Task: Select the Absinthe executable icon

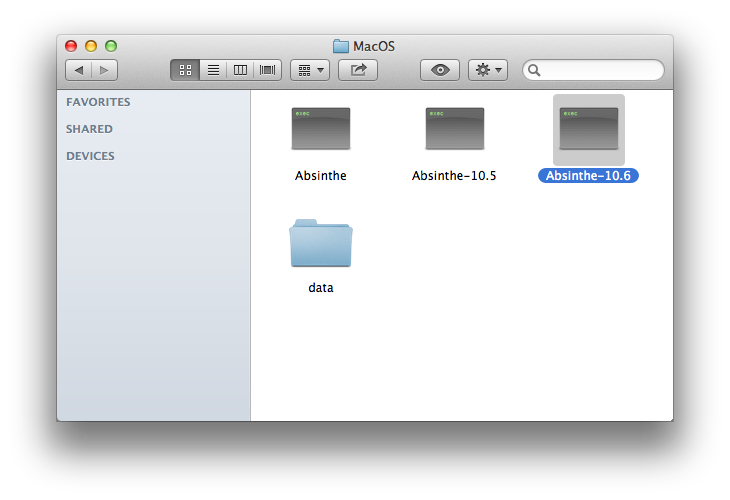Action: pyautogui.click(x=321, y=129)
